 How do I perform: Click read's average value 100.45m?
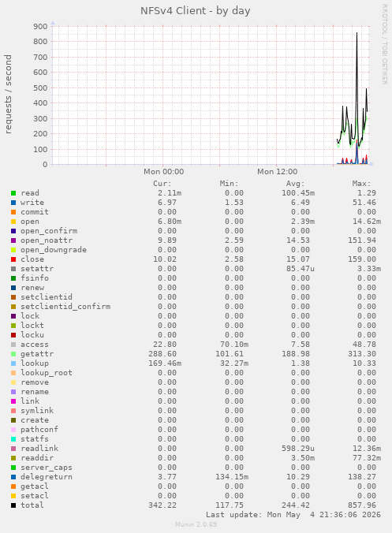coord(298,193)
